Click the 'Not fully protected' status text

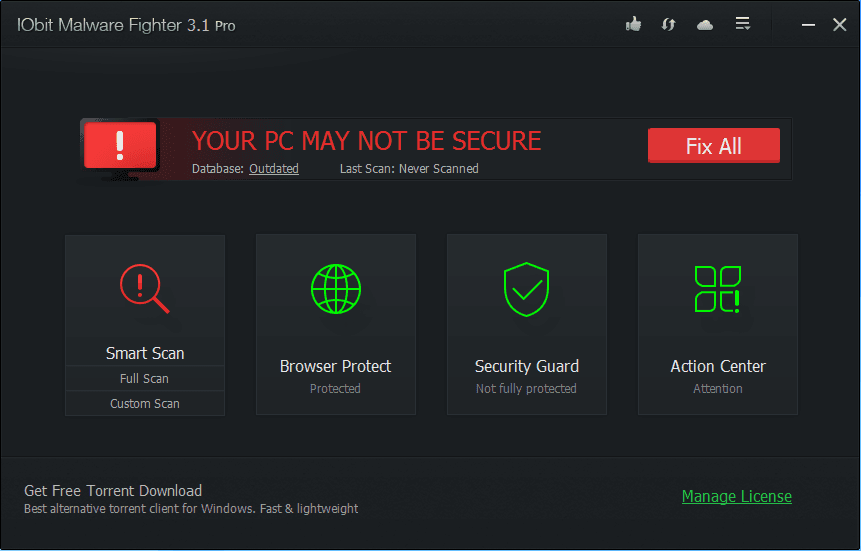[526, 388]
